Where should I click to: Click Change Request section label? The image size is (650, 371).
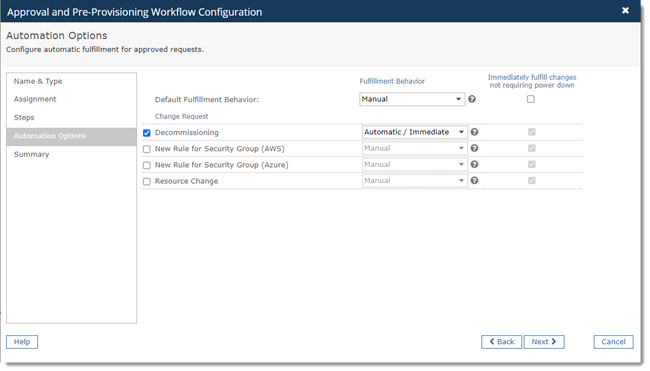point(182,116)
